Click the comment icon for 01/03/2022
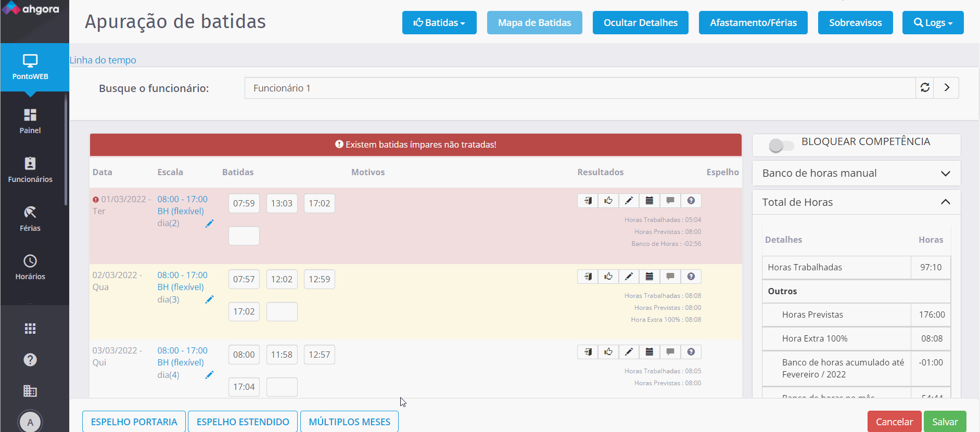 pyautogui.click(x=670, y=201)
